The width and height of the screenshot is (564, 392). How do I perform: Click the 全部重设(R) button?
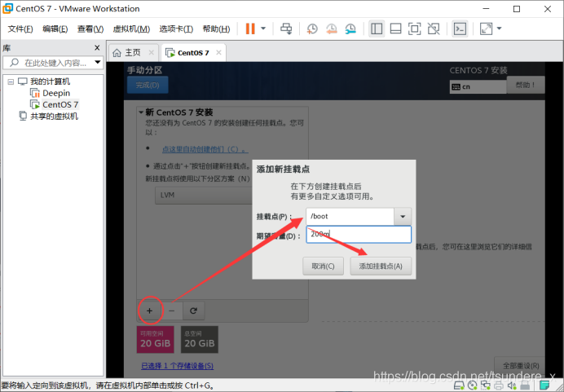(521, 366)
